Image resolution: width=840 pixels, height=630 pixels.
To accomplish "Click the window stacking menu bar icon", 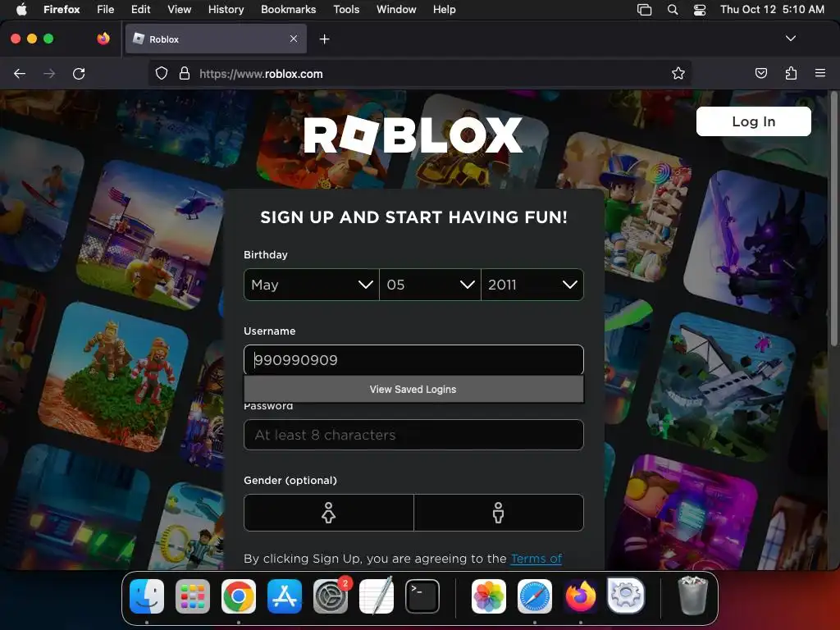I will click(644, 9).
